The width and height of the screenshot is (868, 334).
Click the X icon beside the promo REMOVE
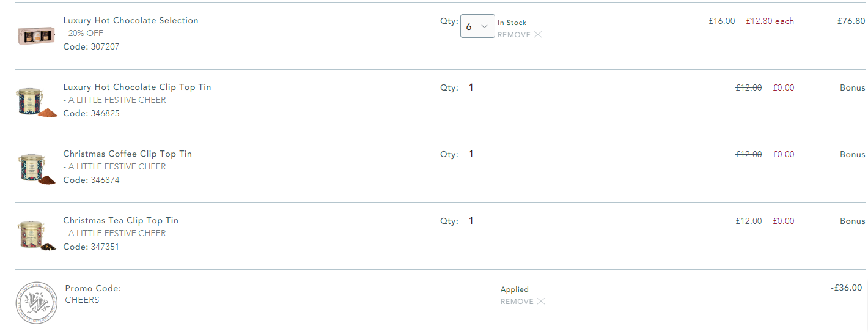pos(541,302)
